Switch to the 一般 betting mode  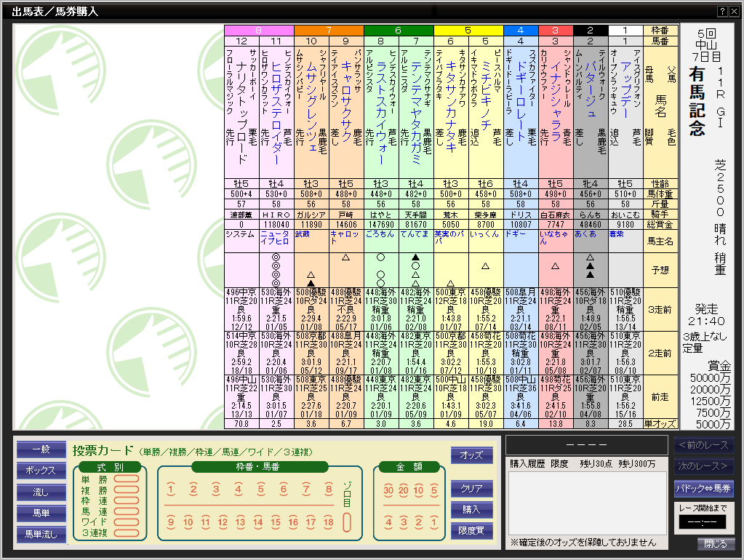click(41, 450)
